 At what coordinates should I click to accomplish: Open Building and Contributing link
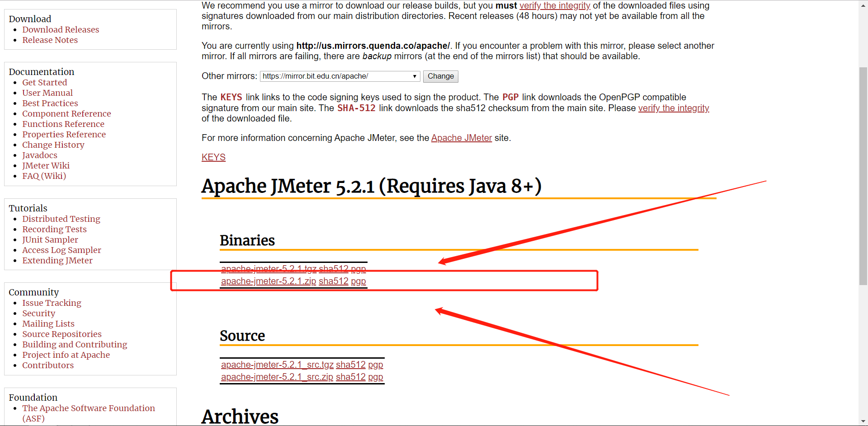(x=75, y=344)
